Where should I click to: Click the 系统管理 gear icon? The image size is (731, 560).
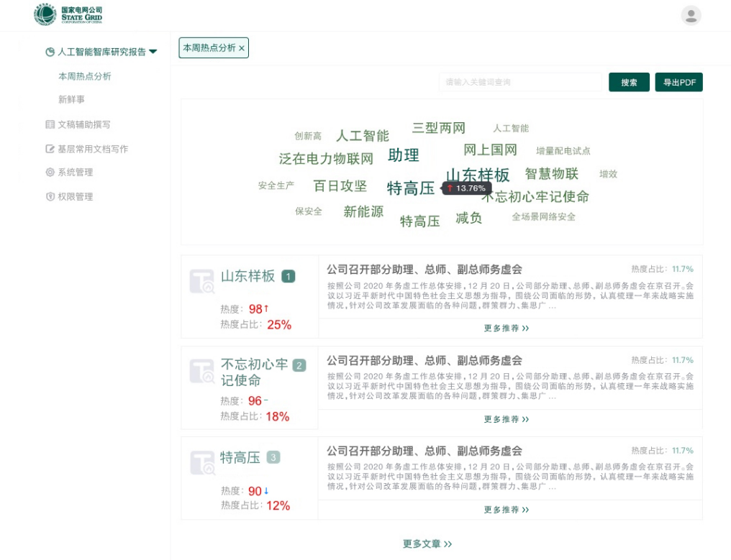click(50, 173)
